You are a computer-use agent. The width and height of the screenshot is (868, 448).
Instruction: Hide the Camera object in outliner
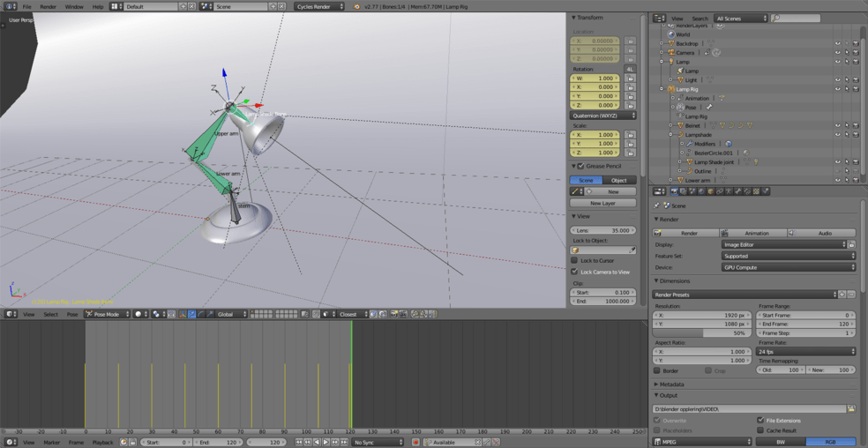click(837, 53)
